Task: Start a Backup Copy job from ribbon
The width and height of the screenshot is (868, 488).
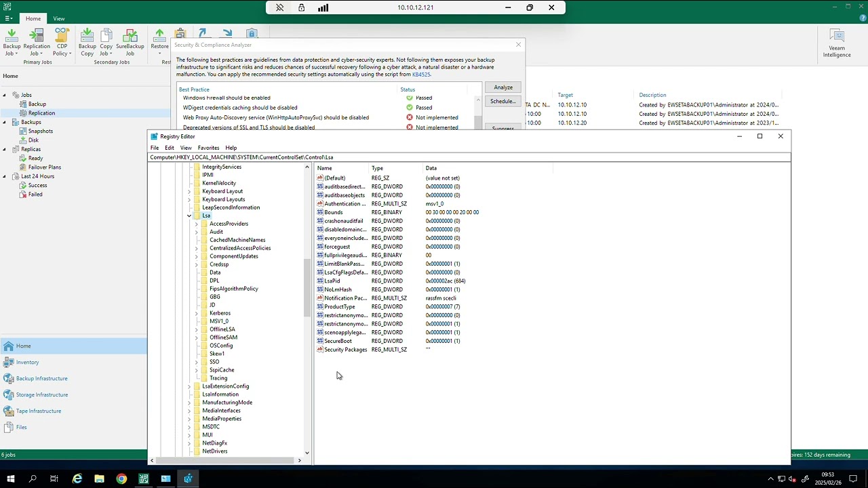Action: [x=87, y=42]
